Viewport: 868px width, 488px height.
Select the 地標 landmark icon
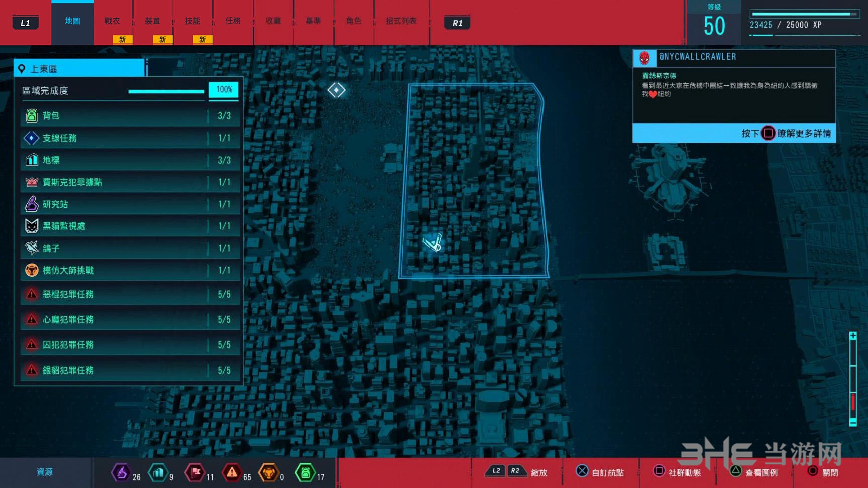click(31, 160)
